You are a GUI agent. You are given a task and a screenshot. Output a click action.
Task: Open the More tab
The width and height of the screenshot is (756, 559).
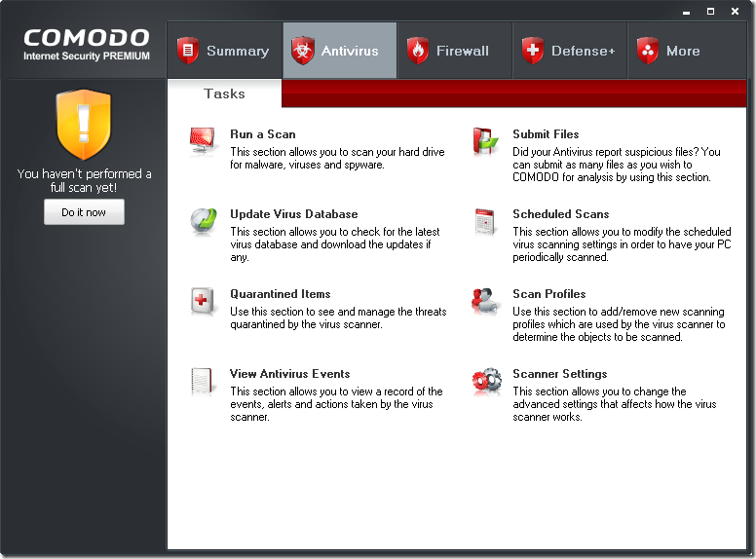click(x=687, y=50)
